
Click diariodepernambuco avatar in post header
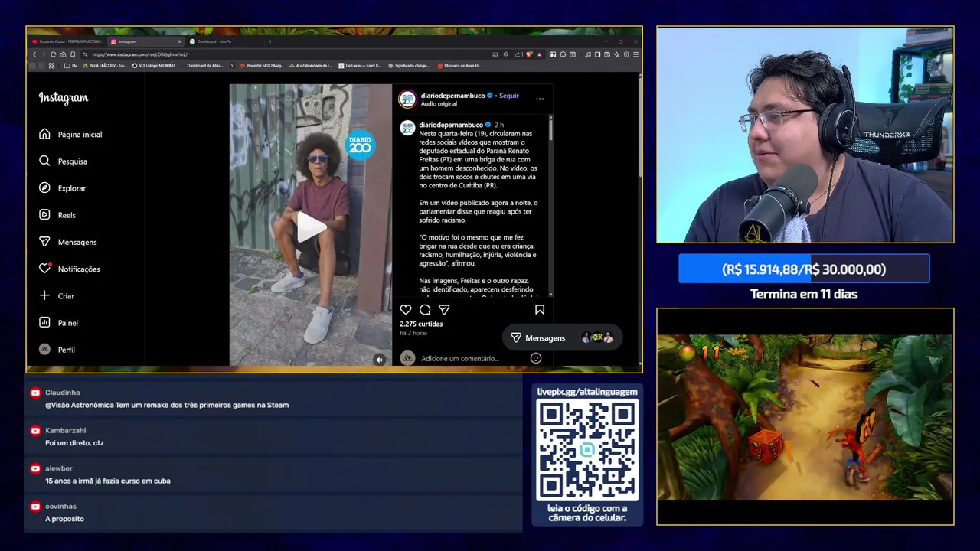pos(407,99)
